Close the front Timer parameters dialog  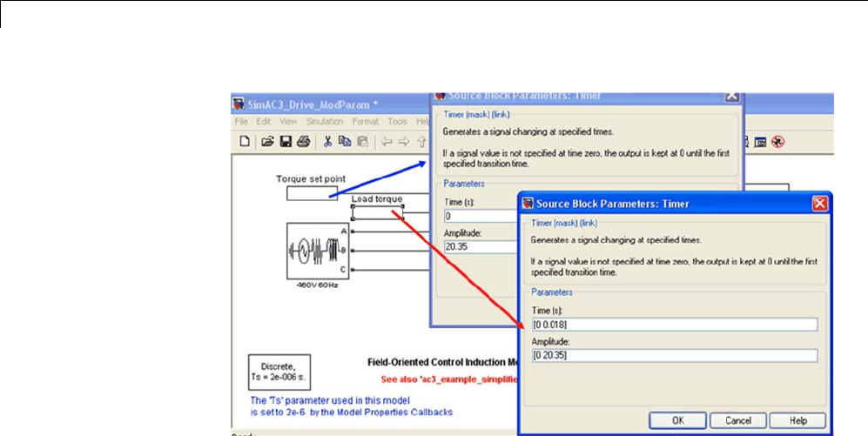coord(819,204)
